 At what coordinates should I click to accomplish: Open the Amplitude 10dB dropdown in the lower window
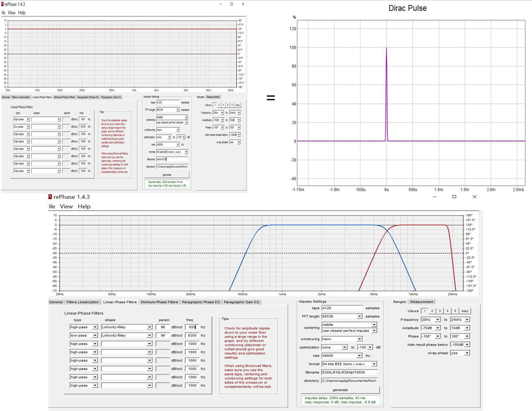click(460, 328)
